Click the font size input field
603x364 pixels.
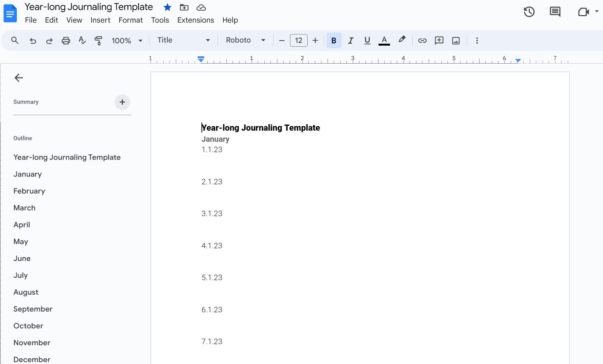coord(299,41)
